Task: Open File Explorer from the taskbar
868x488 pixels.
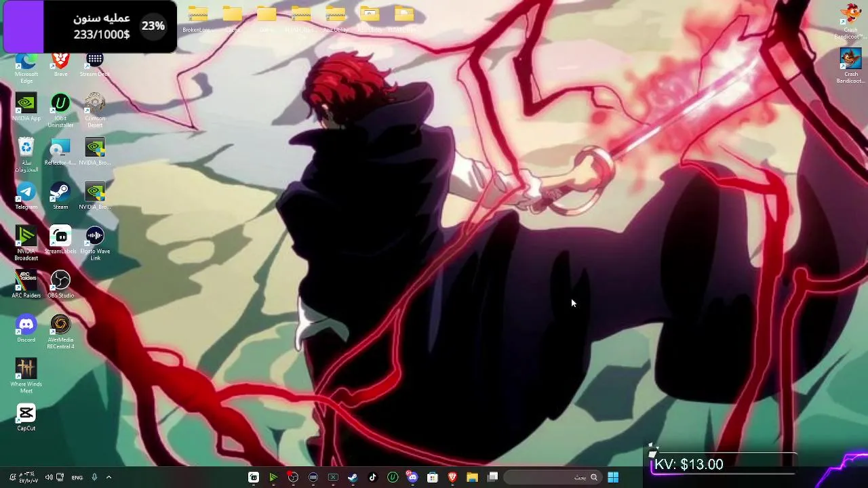Action: click(473, 477)
